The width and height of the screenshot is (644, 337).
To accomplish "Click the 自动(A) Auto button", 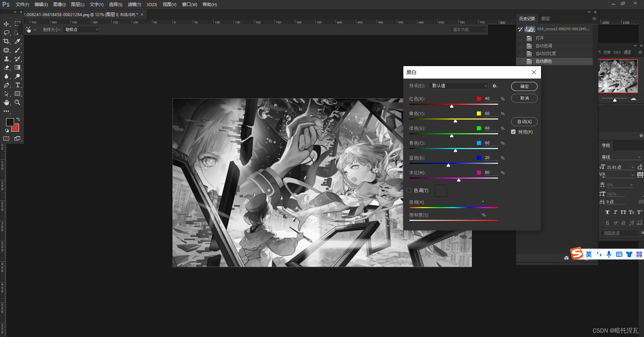I will (524, 122).
